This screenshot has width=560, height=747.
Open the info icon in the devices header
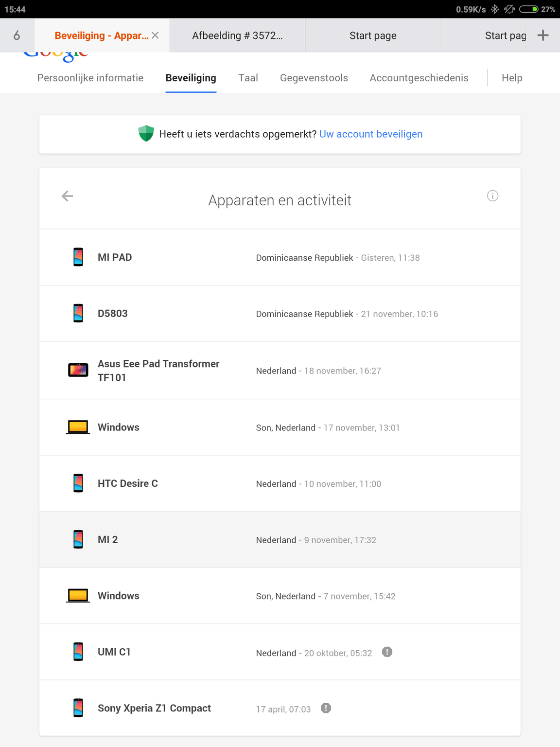[x=492, y=196]
